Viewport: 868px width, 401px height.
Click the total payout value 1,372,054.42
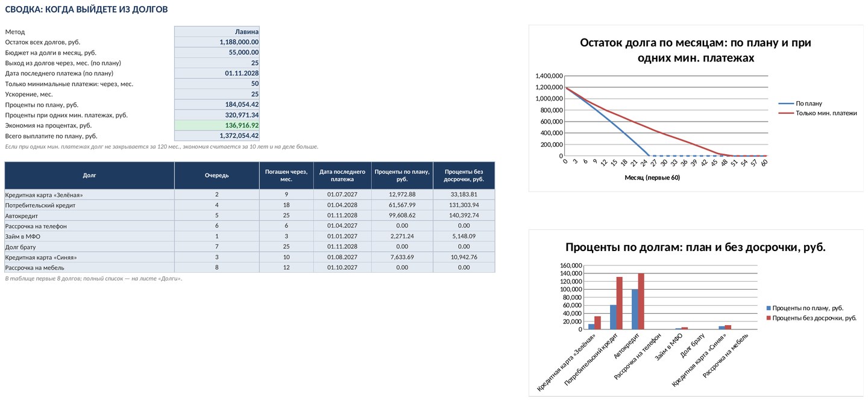[217, 136]
